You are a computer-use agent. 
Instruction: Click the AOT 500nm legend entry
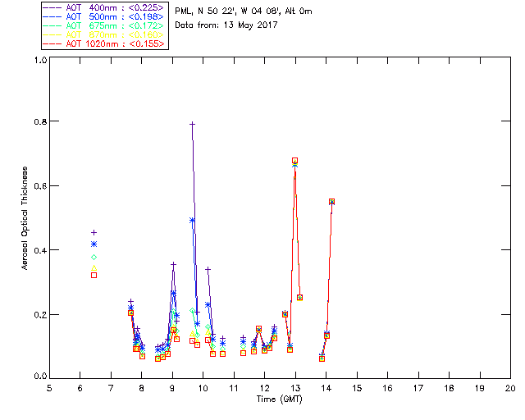tap(103, 16)
